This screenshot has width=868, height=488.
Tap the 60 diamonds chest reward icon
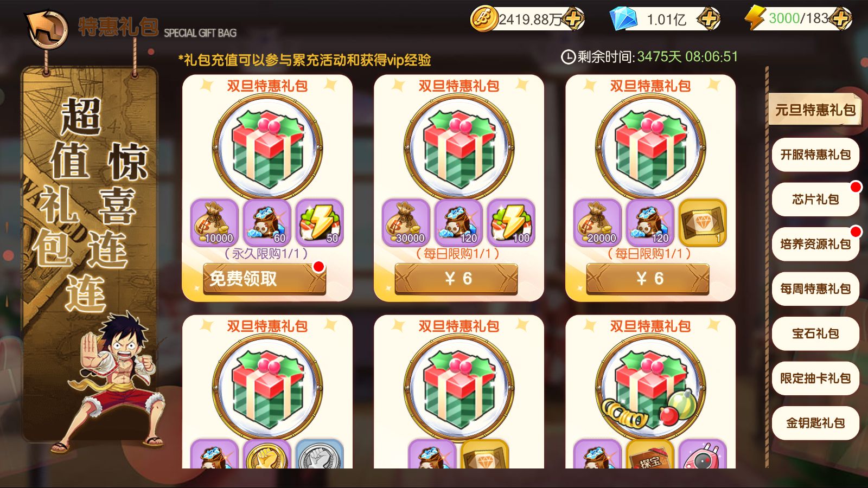pos(267,222)
